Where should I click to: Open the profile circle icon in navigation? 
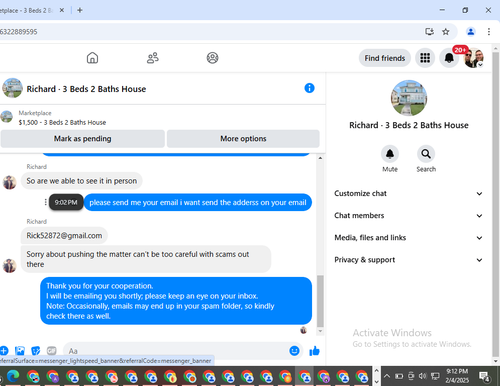pos(212,58)
